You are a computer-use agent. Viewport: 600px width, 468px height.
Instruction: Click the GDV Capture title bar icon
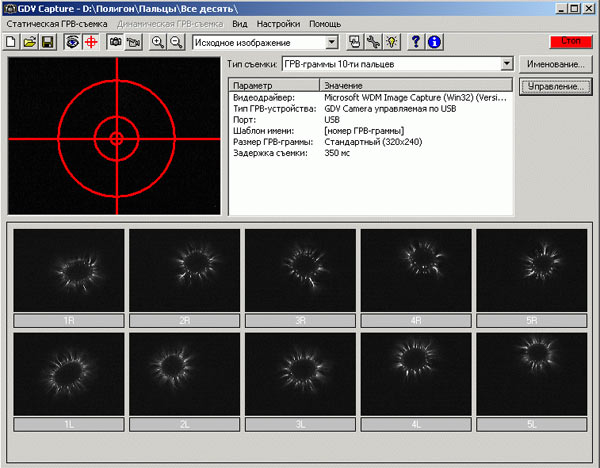click(9, 8)
